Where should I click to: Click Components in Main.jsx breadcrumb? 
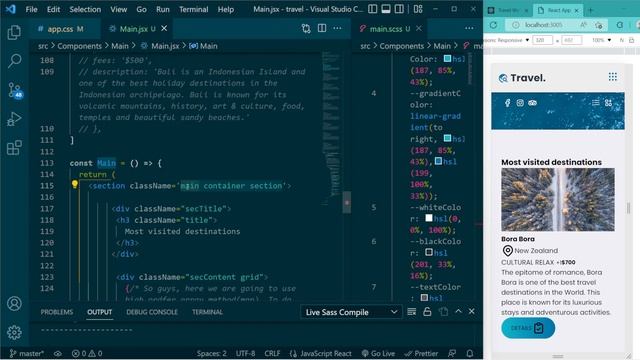(79, 46)
